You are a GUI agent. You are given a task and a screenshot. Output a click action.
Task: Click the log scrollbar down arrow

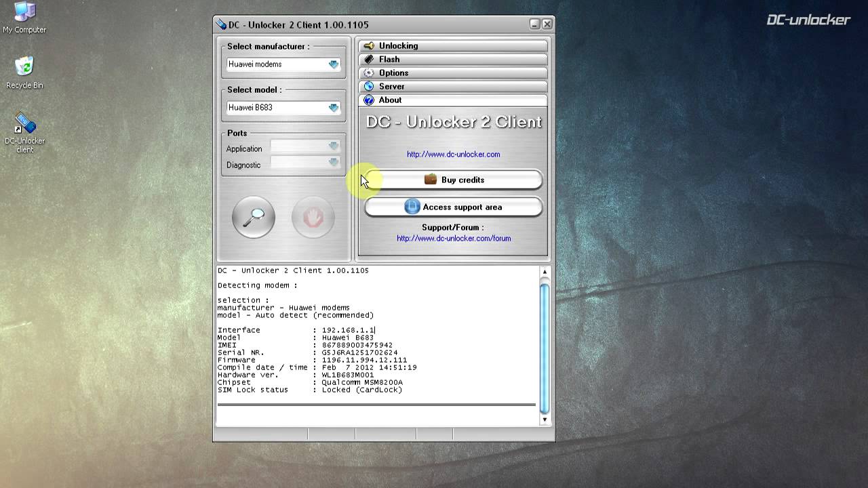545,420
